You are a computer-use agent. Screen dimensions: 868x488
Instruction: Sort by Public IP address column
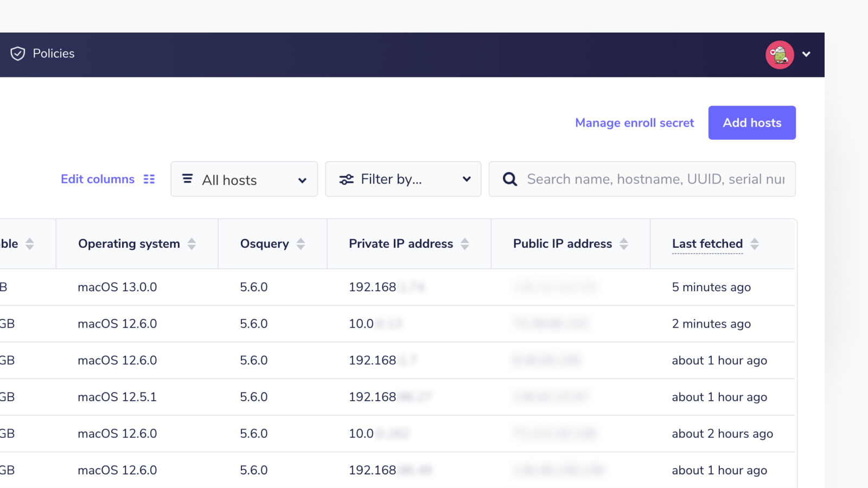[624, 244]
